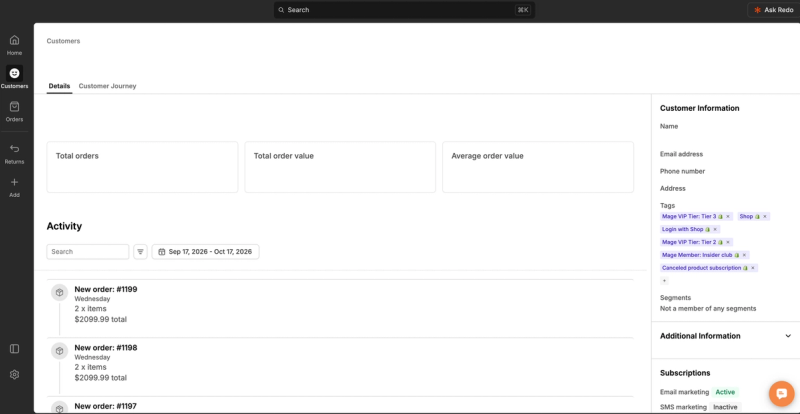Expand the Additional Information section

[788, 336]
